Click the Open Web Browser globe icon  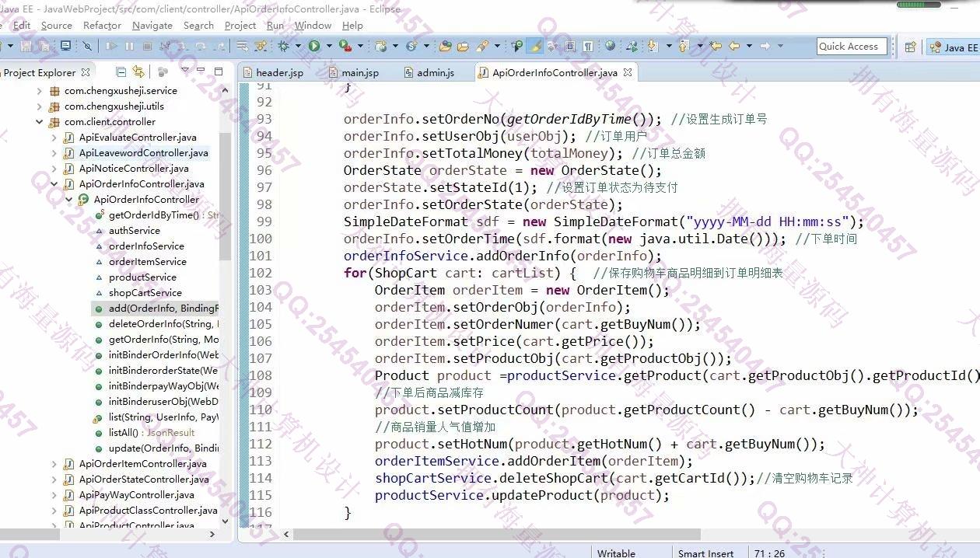611,47
